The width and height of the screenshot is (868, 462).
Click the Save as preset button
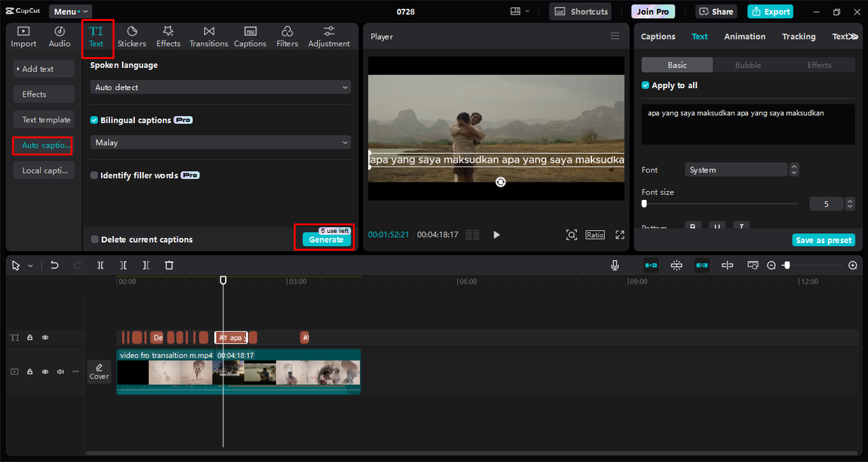pos(824,240)
